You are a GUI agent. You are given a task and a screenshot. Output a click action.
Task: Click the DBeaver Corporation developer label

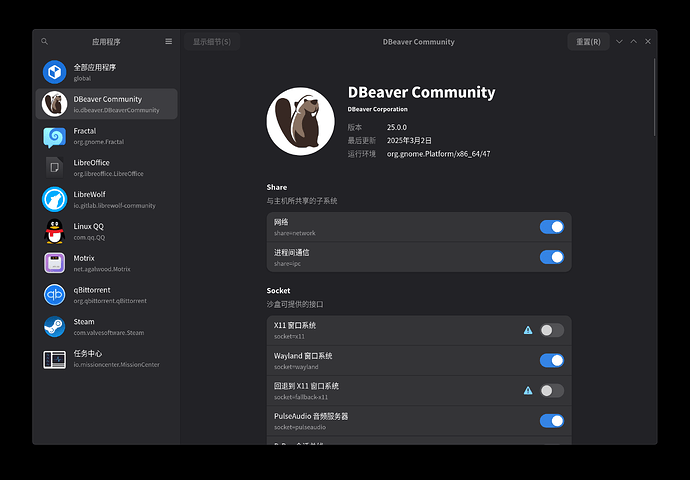point(378,109)
